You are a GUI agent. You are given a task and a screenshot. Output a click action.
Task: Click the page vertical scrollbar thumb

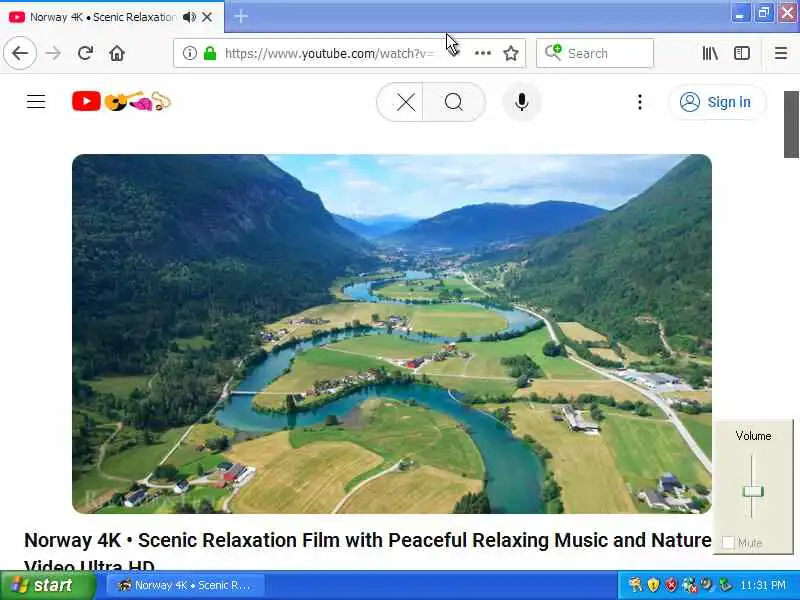(x=791, y=124)
